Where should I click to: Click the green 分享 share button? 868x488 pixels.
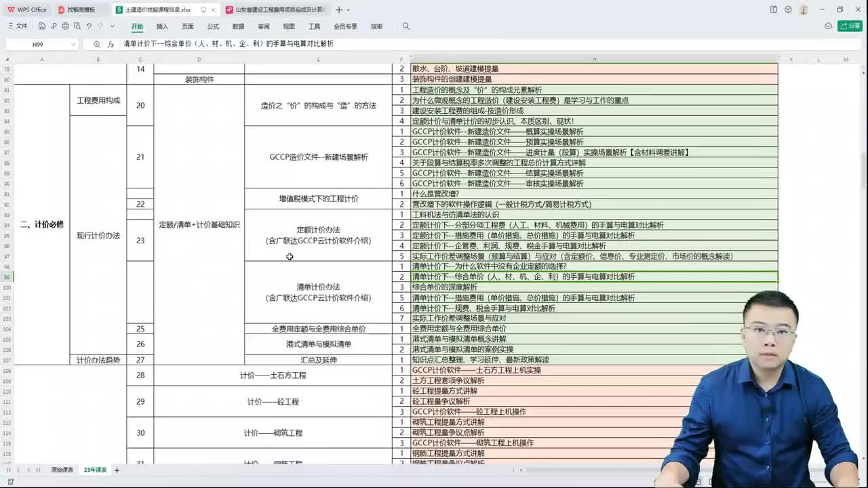pos(850,26)
